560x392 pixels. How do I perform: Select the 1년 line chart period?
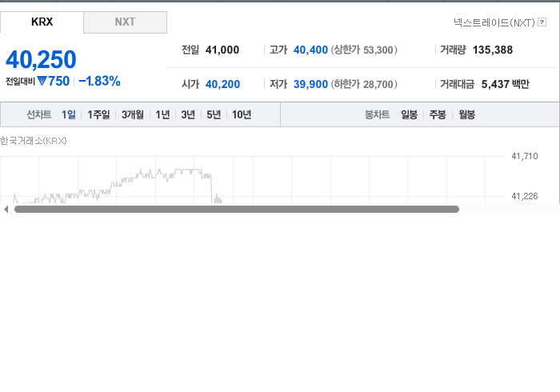coord(162,114)
